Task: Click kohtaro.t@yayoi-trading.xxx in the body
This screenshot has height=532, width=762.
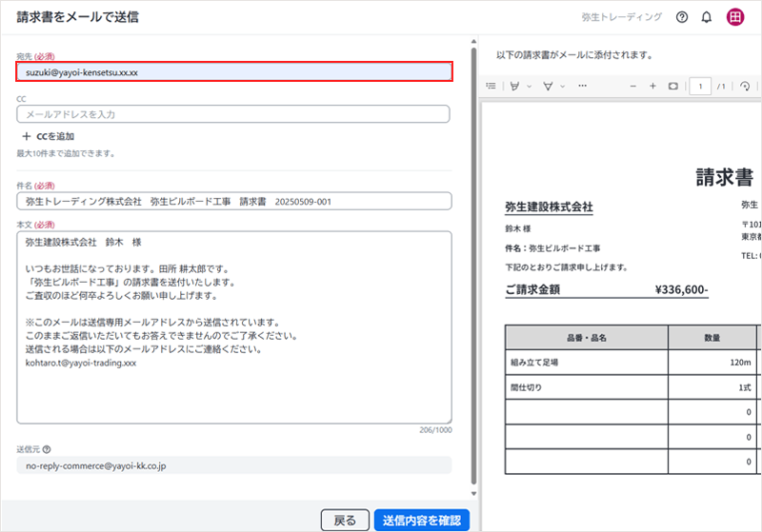Action: click(x=81, y=363)
